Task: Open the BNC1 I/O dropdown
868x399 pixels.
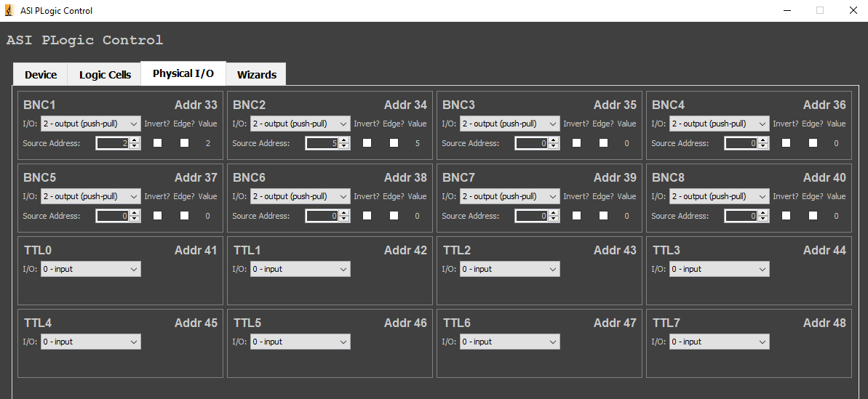Action: click(x=90, y=124)
